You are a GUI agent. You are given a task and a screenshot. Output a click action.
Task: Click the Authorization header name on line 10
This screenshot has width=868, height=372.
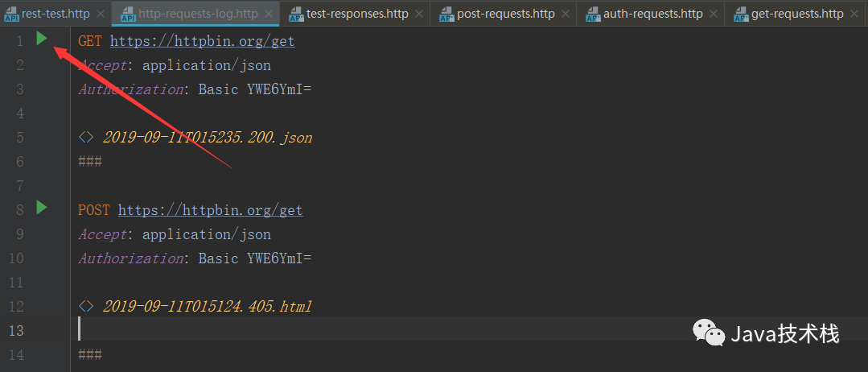coord(130,258)
